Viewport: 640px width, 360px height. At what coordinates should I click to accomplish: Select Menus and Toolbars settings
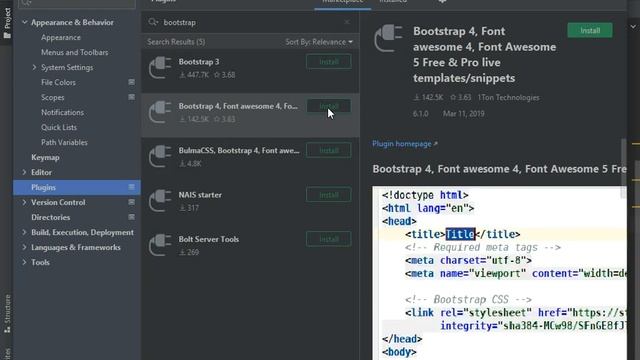(75, 52)
